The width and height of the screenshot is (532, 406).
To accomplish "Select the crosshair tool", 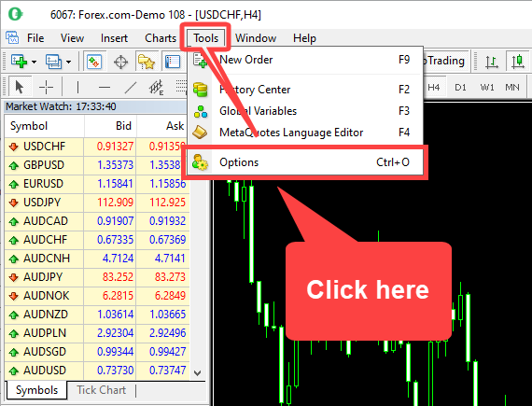I will point(46,87).
